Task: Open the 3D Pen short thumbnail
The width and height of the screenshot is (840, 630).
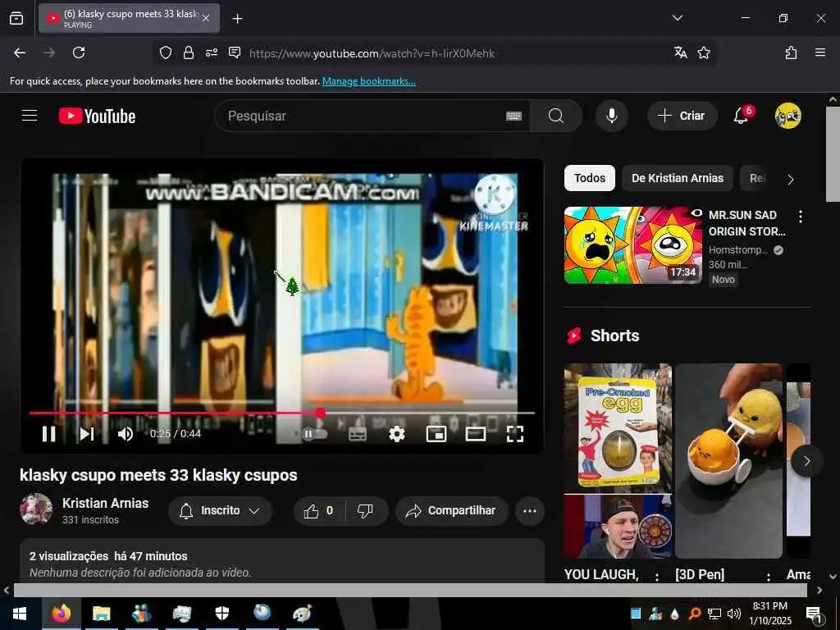Action: coord(728,461)
